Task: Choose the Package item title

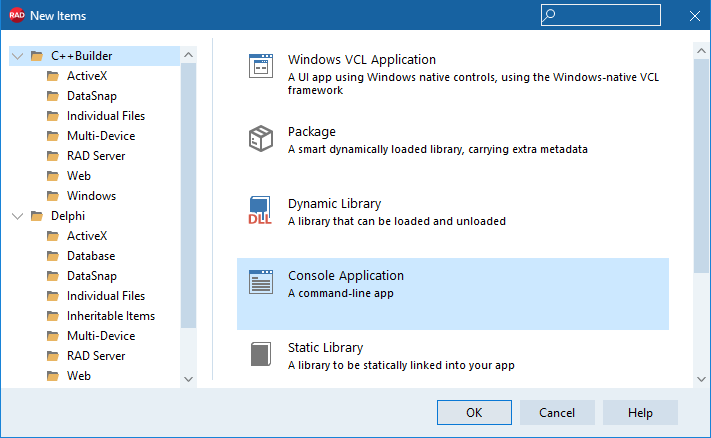Action: pyautogui.click(x=312, y=131)
